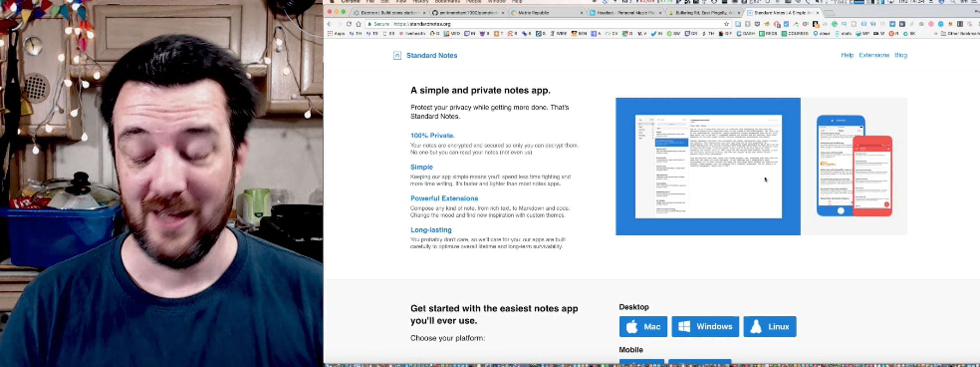Click the blue checkmark extension icon
This screenshot has width=980, height=367.
click(x=786, y=24)
